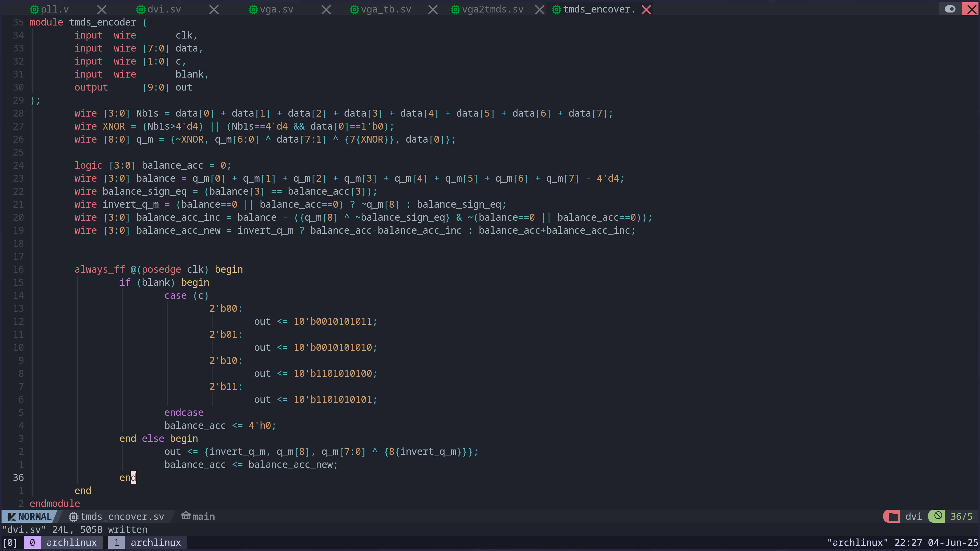
Task: Click the tmux clock 22:27 04-Jun-25
Action: (x=936, y=543)
